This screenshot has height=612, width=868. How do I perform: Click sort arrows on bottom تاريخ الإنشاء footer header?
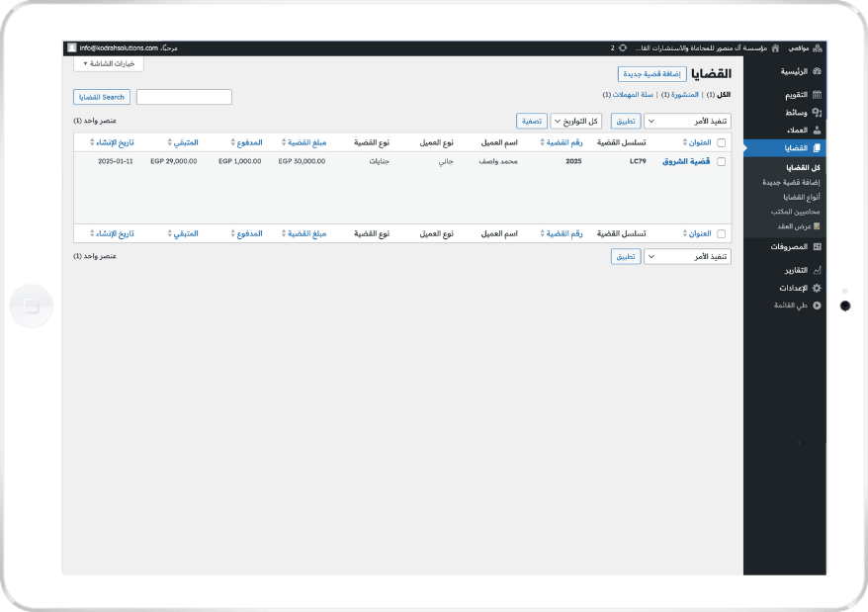(92, 233)
